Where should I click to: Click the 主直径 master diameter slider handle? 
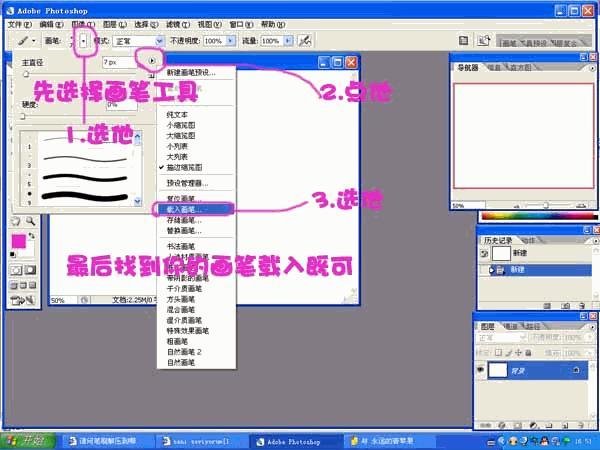tap(26, 74)
